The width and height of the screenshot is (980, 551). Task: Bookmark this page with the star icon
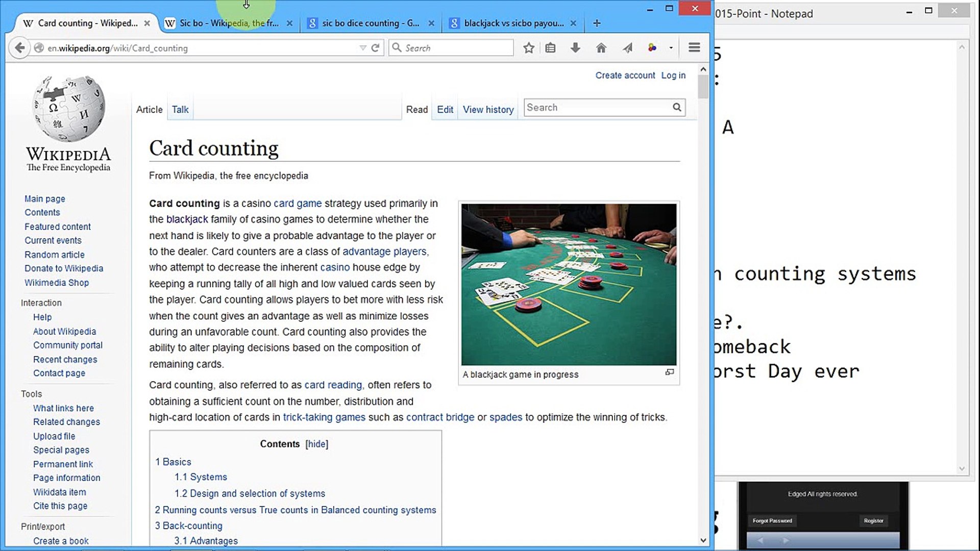point(528,47)
